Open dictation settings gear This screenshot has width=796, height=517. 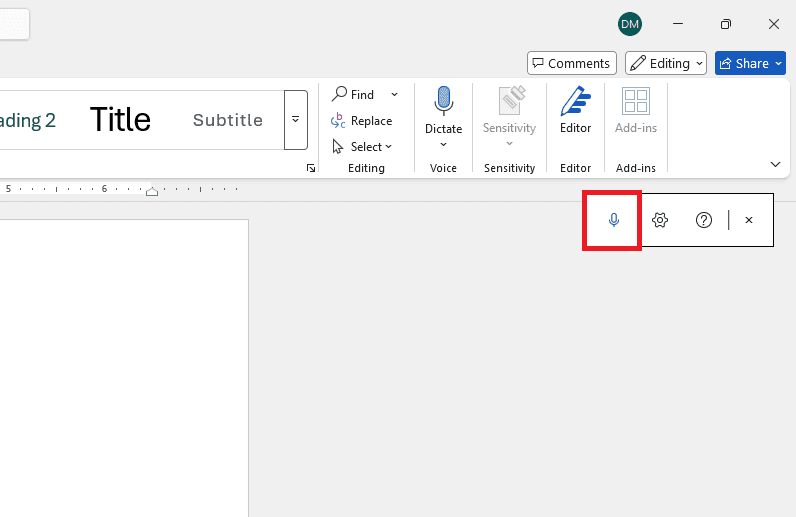(659, 220)
